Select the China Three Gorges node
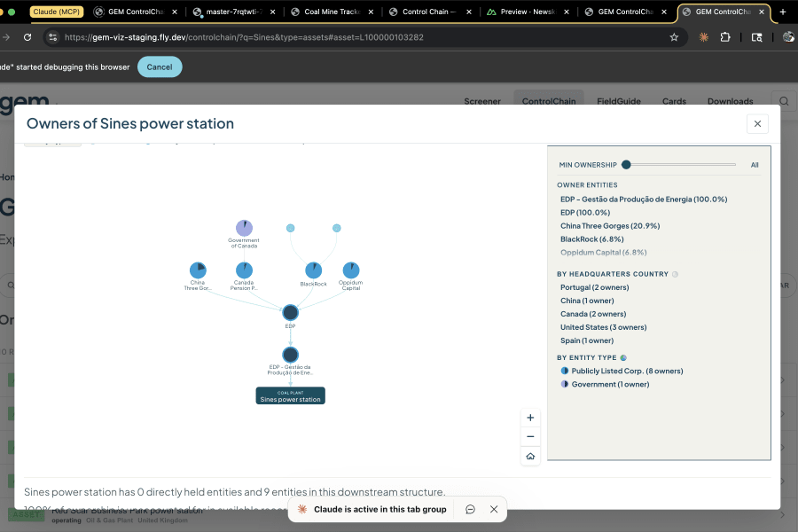The width and height of the screenshot is (798, 532). pos(198,270)
